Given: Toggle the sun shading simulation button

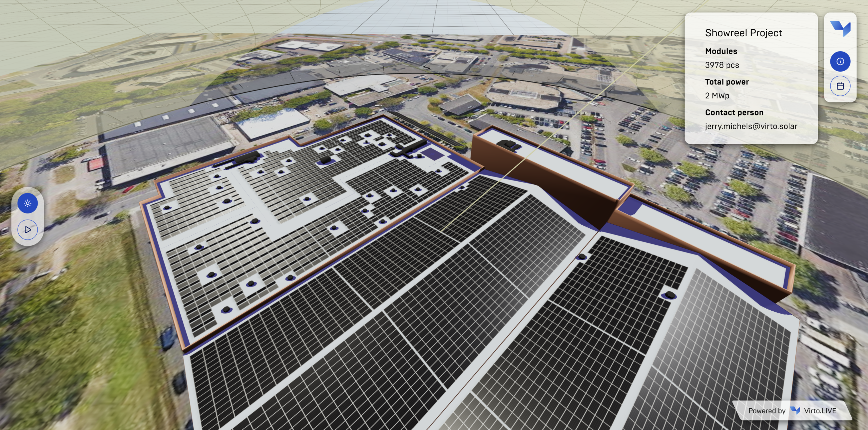Looking at the screenshot, I should pyautogui.click(x=27, y=203).
